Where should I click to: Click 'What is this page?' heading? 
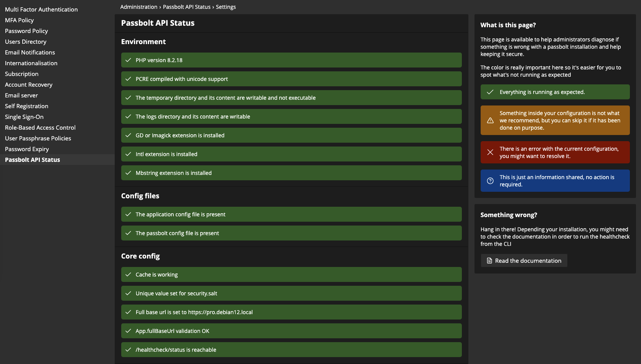point(508,25)
